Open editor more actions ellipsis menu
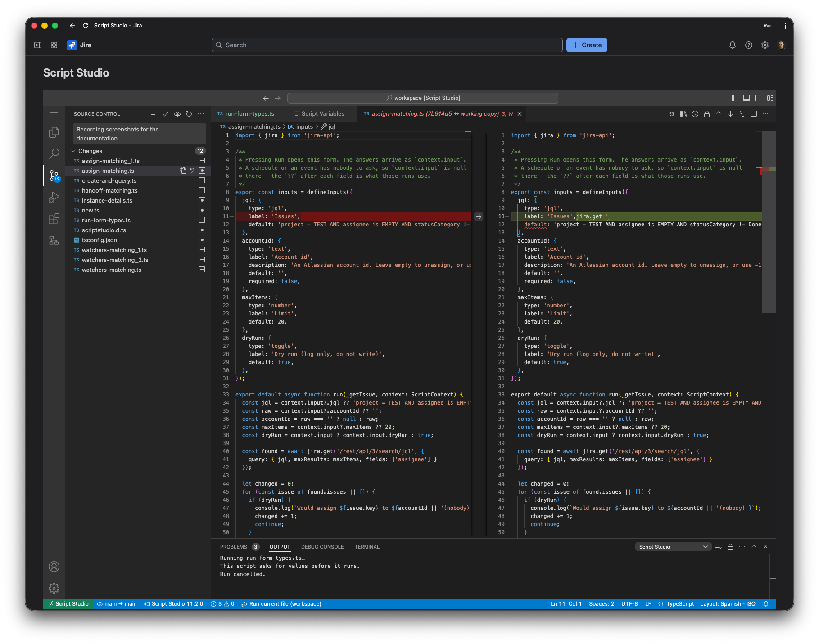 pos(765,114)
